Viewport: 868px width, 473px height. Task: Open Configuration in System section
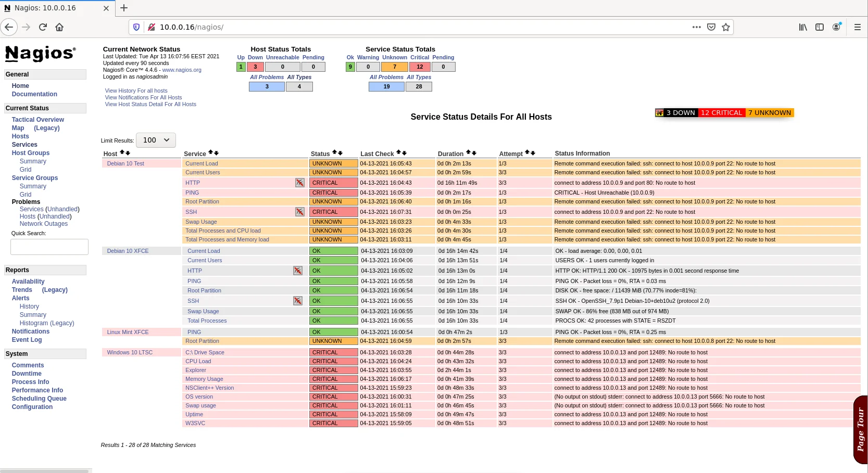32,407
